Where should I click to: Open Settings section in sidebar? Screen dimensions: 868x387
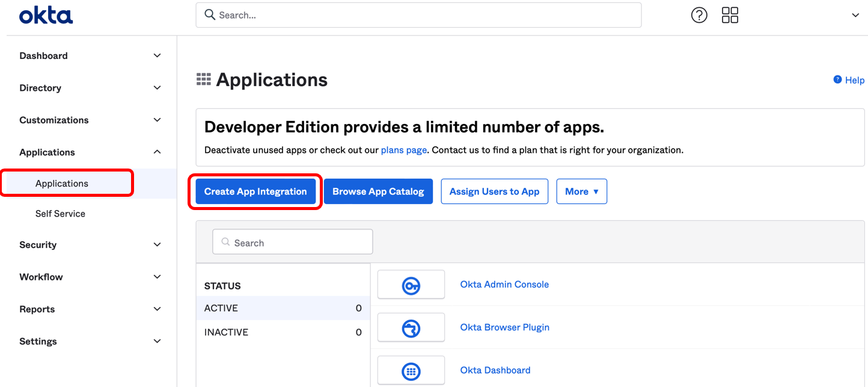point(38,341)
